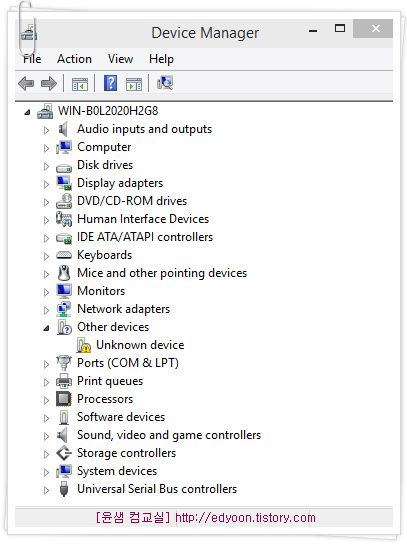Expand the Disk drives category
This screenshot has height=545, width=407.
tap(46, 166)
